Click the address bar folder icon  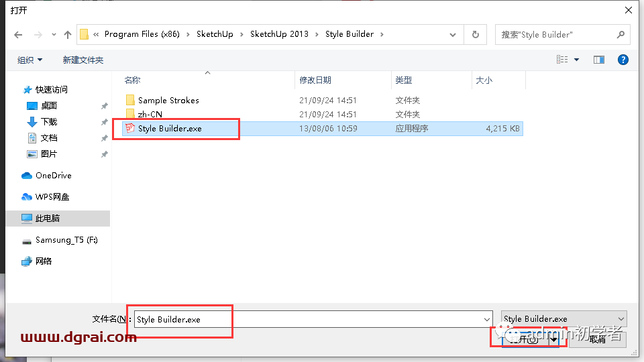85,34
